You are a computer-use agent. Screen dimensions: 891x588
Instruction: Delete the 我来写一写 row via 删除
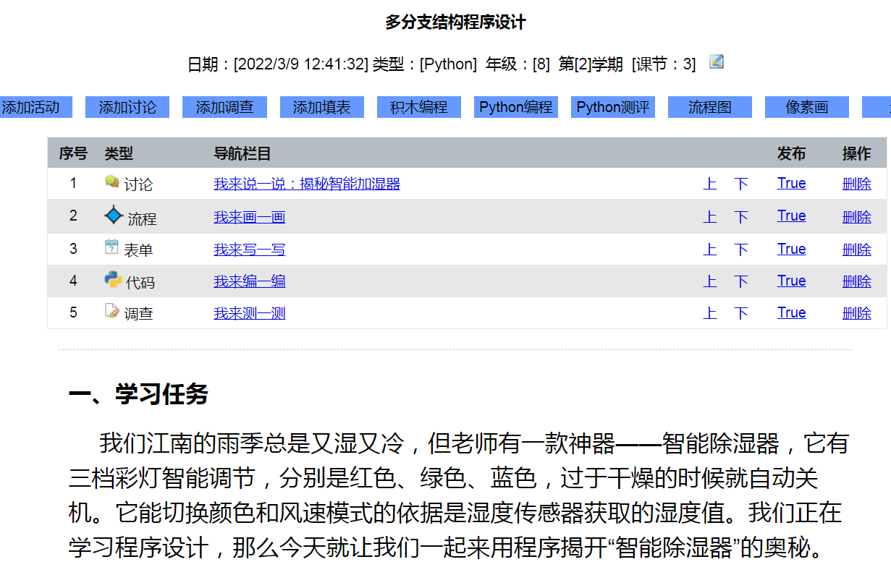857,250
